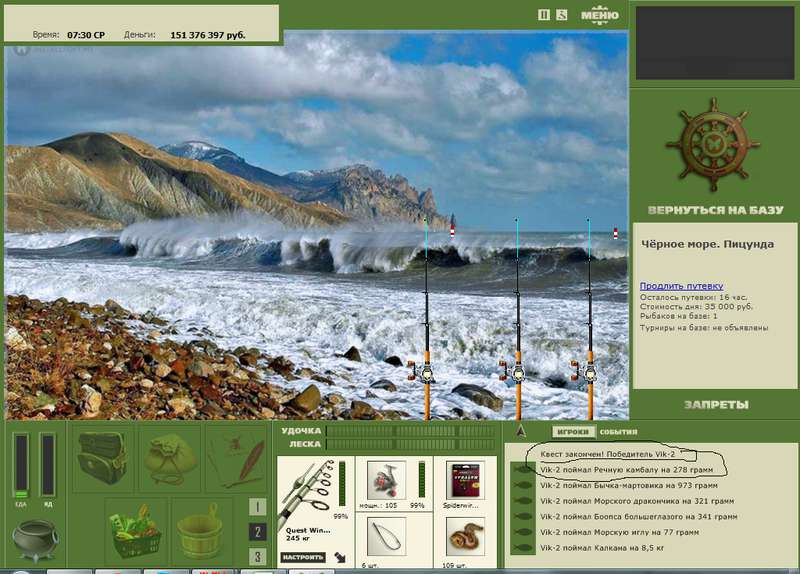Open the backpack inventory icon

103,458
